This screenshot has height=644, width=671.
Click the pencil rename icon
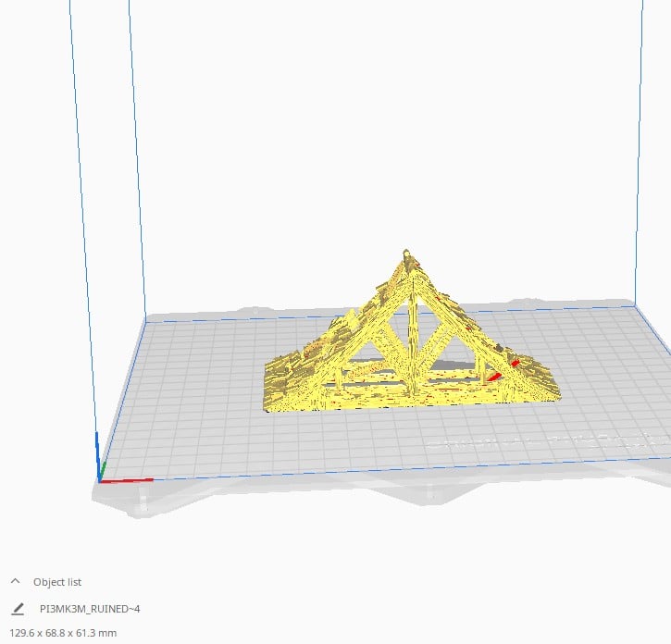(x=18, y=609)
